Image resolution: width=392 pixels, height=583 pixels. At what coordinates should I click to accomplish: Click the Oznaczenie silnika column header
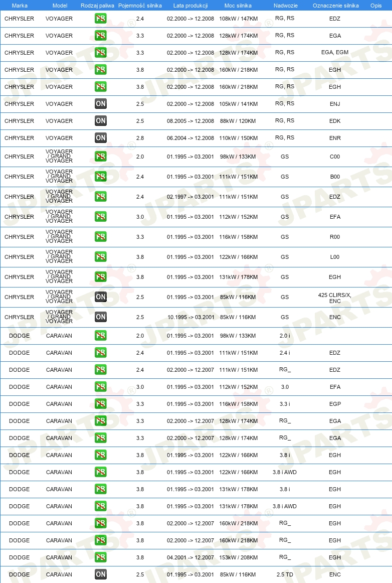tap(336, 6)
